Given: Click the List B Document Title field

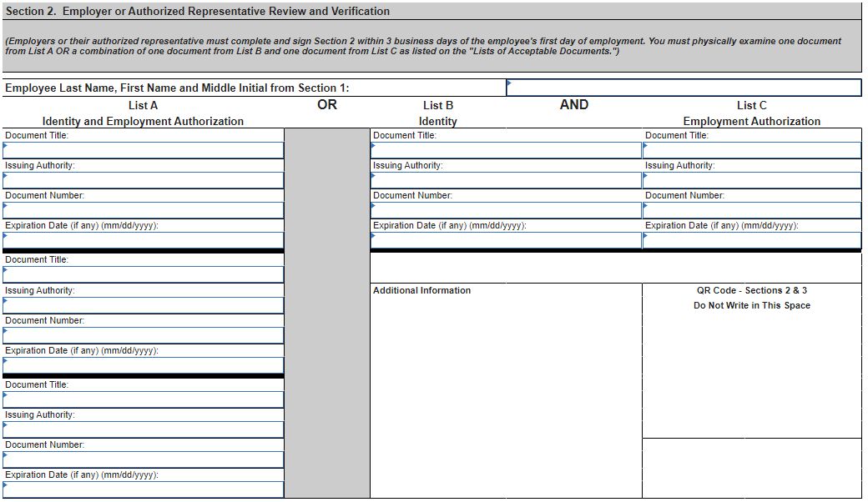Looking at the screenshot, I should coord(505,150).
